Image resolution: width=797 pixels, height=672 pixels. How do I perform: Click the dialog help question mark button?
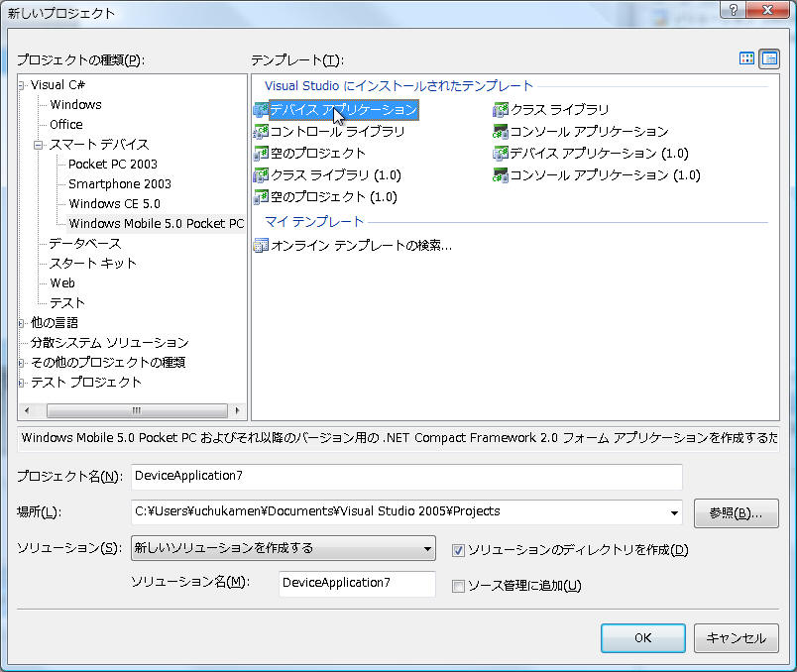[733, 10]
